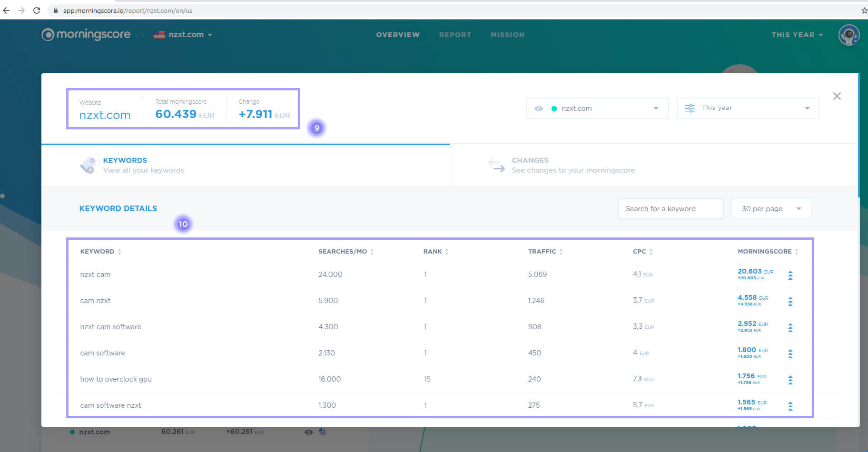Select the 'cam software' keyword
This screenshot has height=452, width=868.
pos(102,353)
